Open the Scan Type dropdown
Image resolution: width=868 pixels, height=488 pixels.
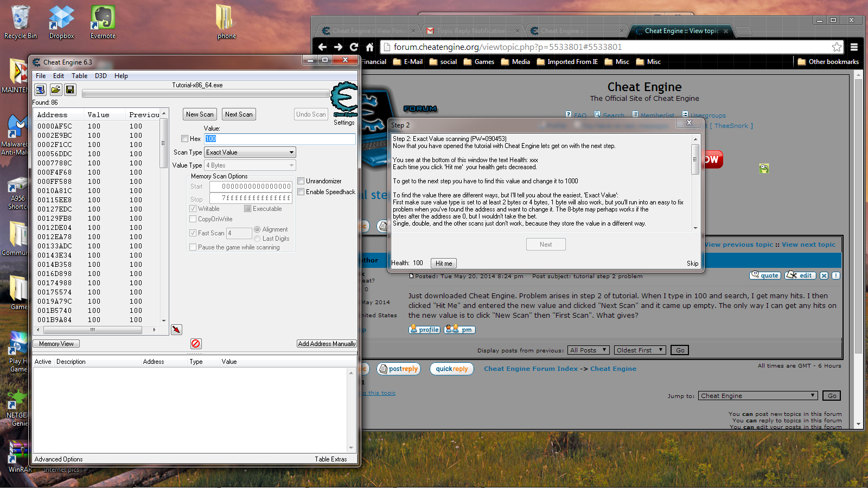coord(250,152)
